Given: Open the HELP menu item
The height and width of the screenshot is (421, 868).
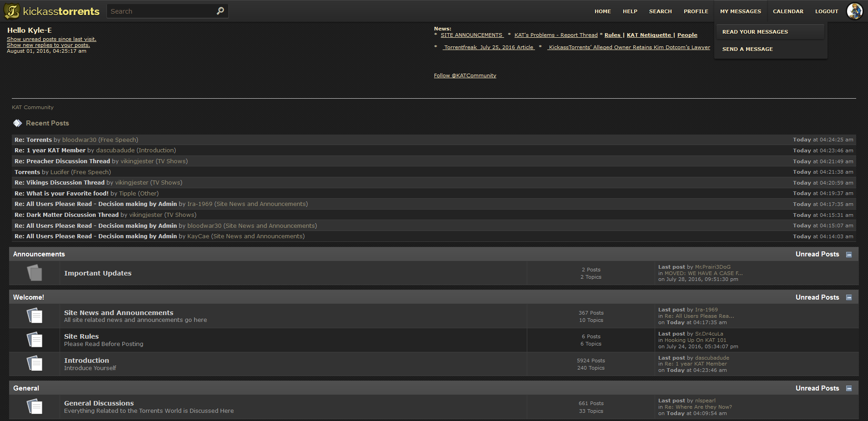Looking at the screenshot, I should tap(630, 11).
